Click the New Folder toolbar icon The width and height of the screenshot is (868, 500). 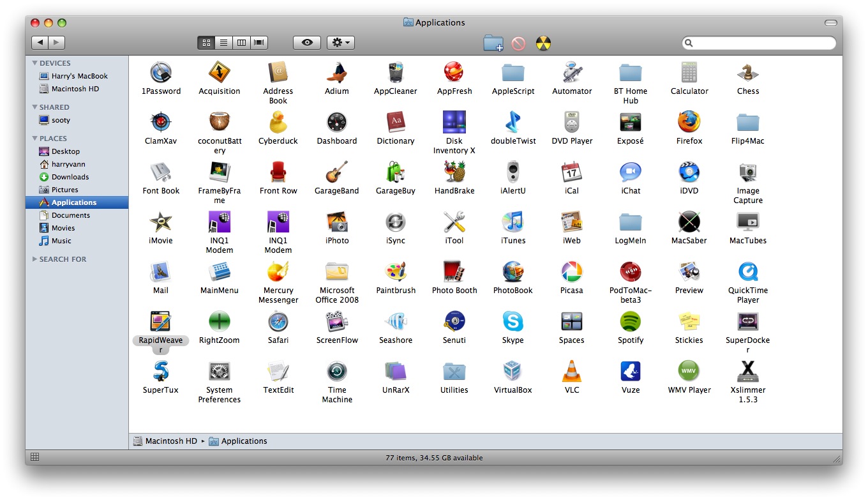[x=493, y=43]
